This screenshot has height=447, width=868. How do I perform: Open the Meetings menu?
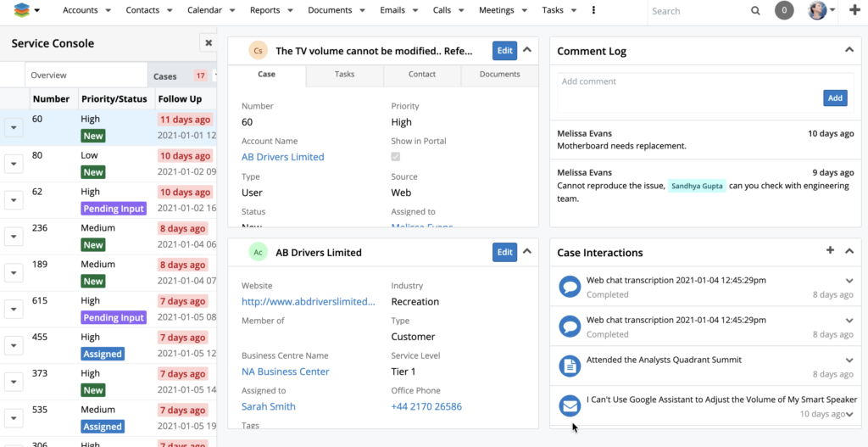click(x=496, y=10)
